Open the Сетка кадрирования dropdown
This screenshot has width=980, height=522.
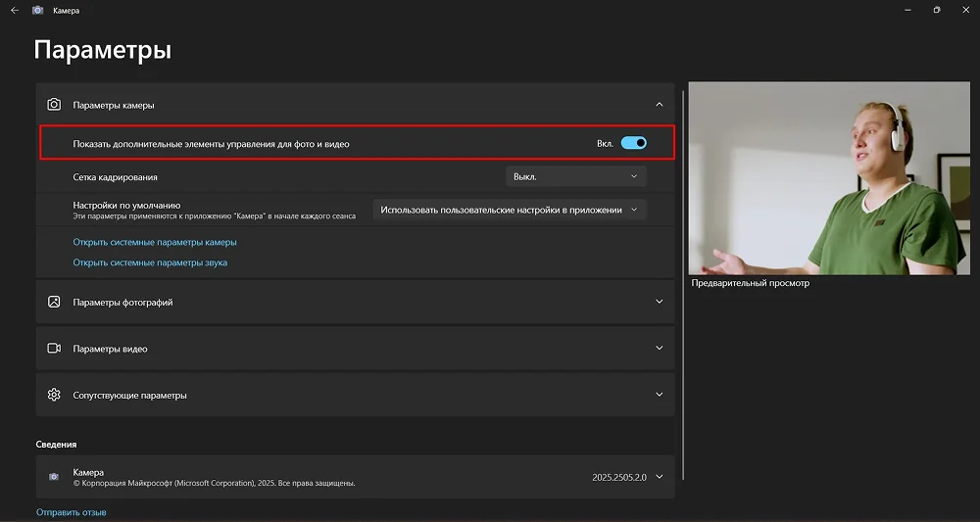[x=575, y=176]
